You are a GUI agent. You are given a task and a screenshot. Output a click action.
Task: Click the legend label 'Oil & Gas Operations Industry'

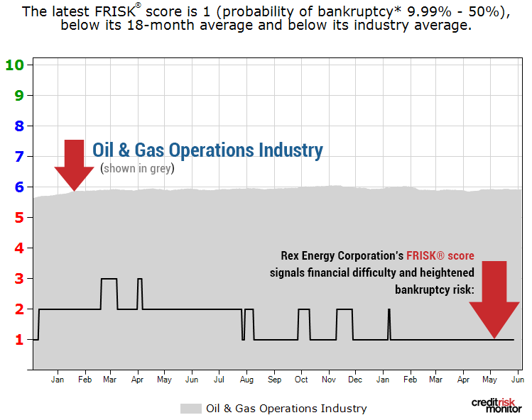tap(286, 409)
